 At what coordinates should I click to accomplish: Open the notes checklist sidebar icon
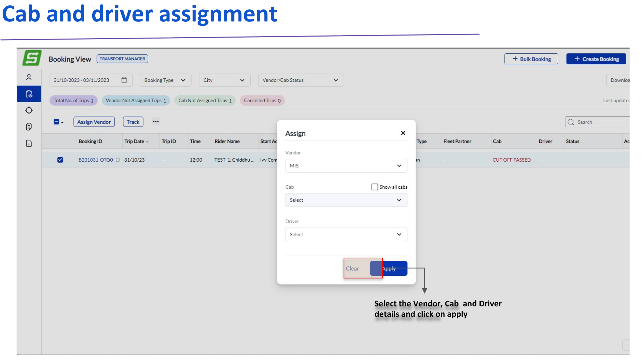click(29, 127)
